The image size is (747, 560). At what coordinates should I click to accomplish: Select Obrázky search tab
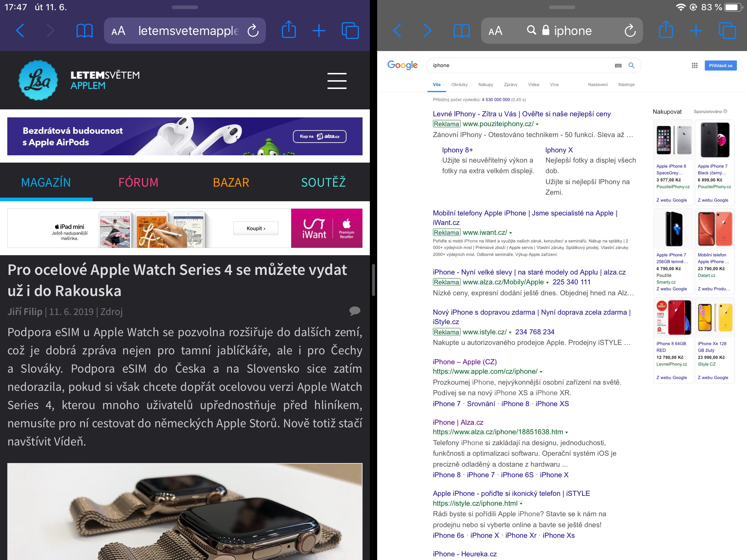pyautogui.click(x=459, y=85)
